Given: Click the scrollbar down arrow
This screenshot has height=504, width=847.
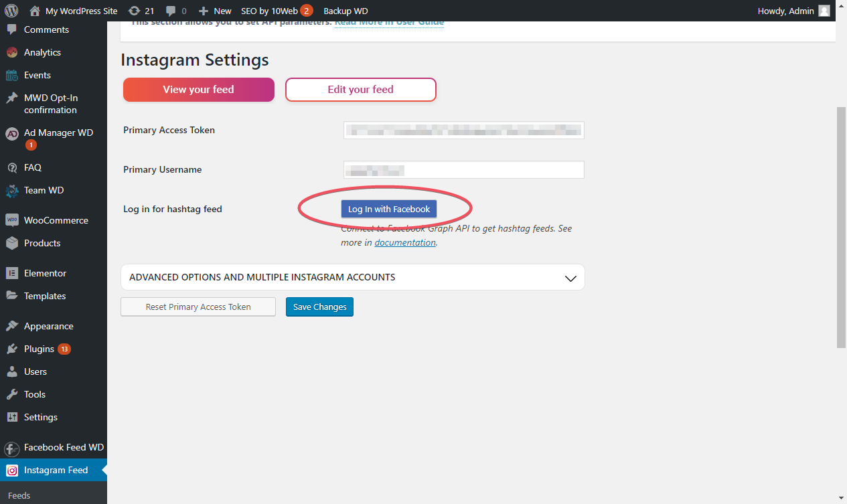Looking at the screenshot, I should tap(841, 497).
